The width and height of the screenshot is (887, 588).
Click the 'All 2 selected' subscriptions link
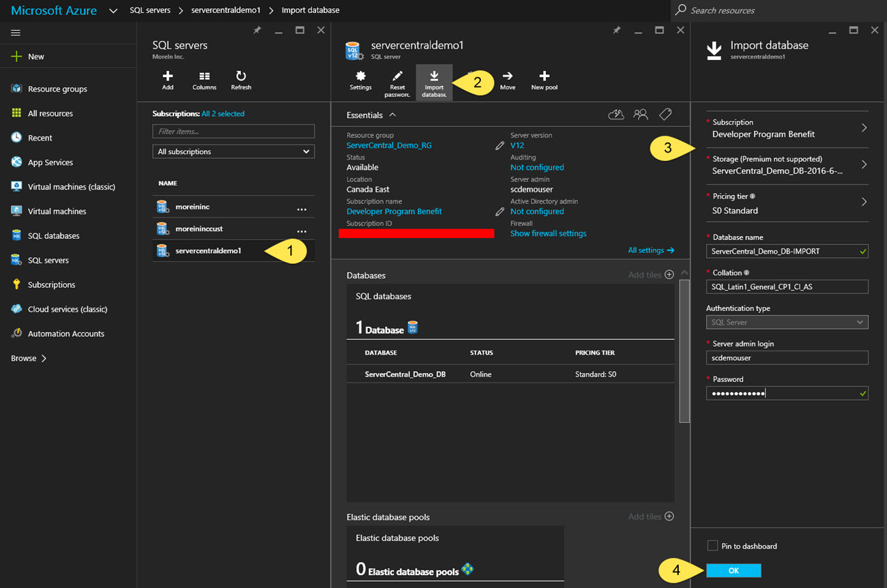click(223, 114)
